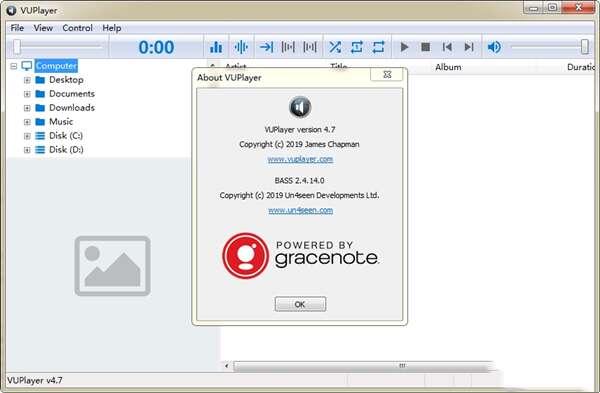Open the www.vuplayer.com link
Screen dimensions: 600x393
tap(300, 159)
